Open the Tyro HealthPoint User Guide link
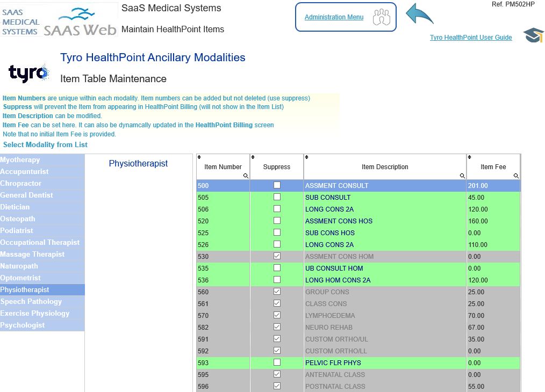Viewport: 545px width, 392px height. tap(471, 38)
